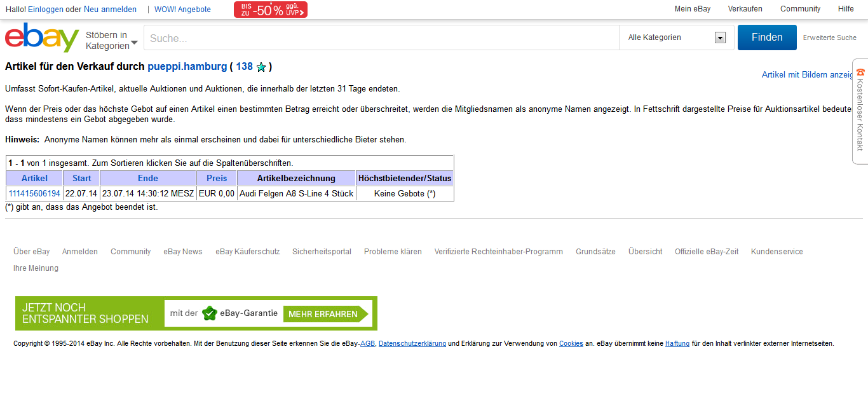Open Community in the footer
Image resolution: width=868 pixels, height=403 pixels.
click(131, 252)
